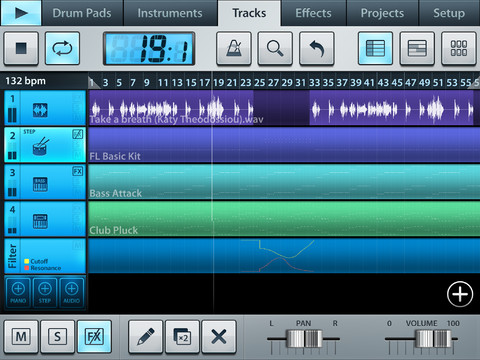Open the zoom magnifier tool

pos(275,48)
